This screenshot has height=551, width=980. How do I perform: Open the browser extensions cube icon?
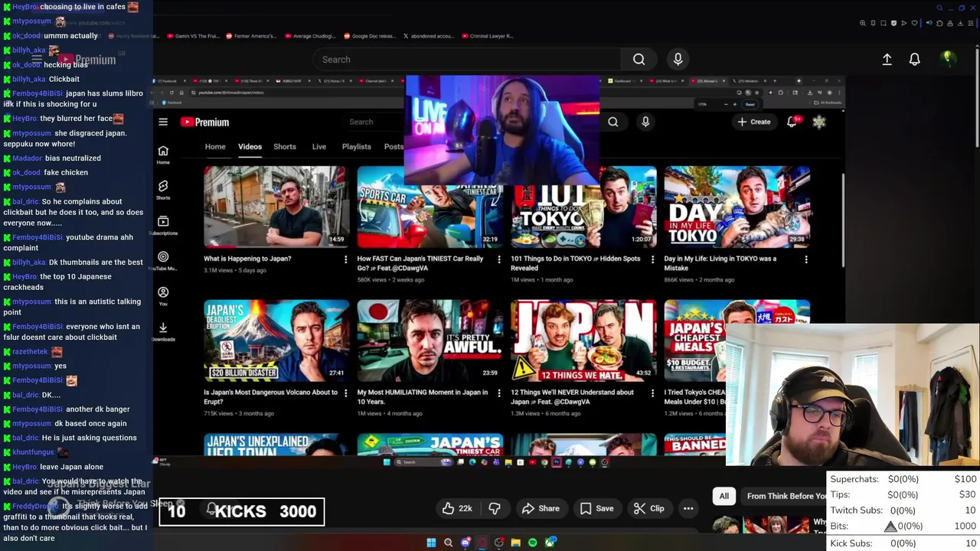click(939, 23)
